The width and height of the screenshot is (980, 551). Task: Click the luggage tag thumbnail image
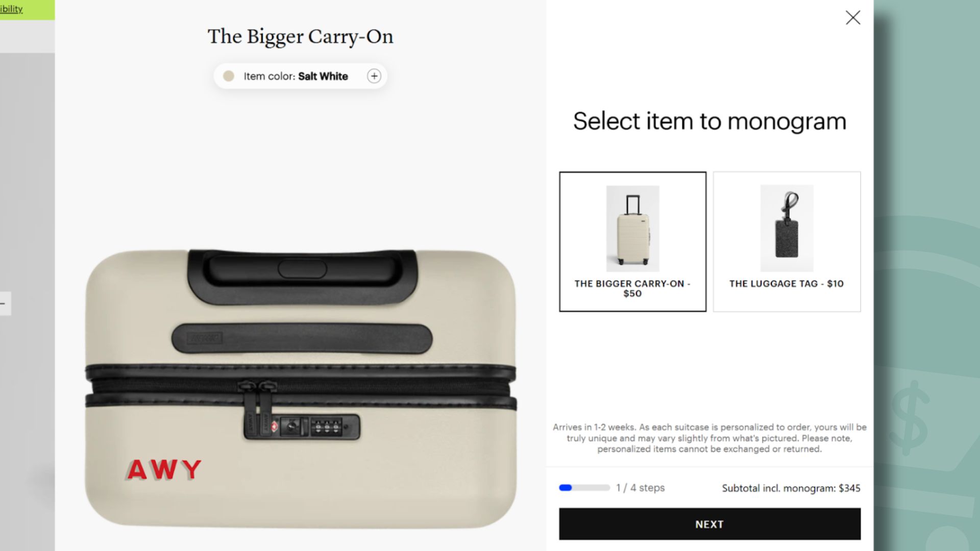tap(787, 229)
